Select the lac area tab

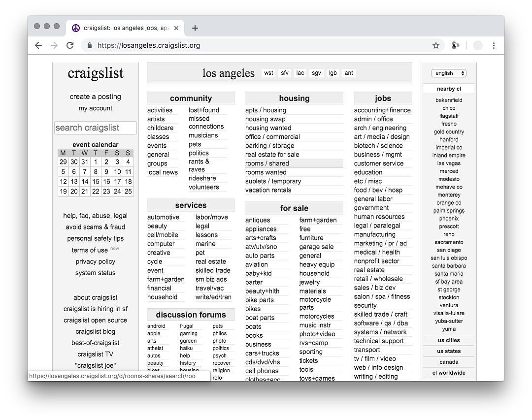click(x=300, y=73)
